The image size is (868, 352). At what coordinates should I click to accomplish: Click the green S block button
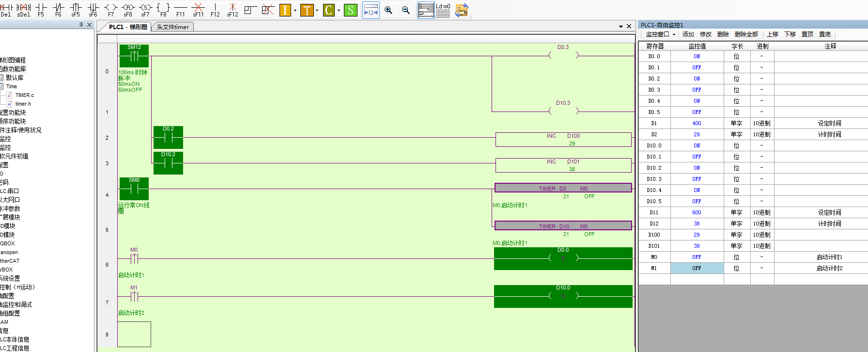coord(350,10)
